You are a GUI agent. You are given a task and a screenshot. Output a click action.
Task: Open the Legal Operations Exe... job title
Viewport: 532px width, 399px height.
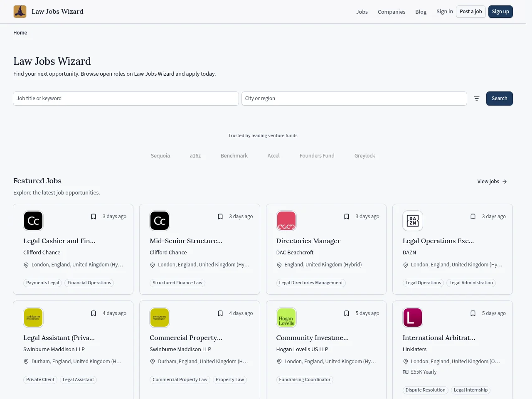coord(438,241)
